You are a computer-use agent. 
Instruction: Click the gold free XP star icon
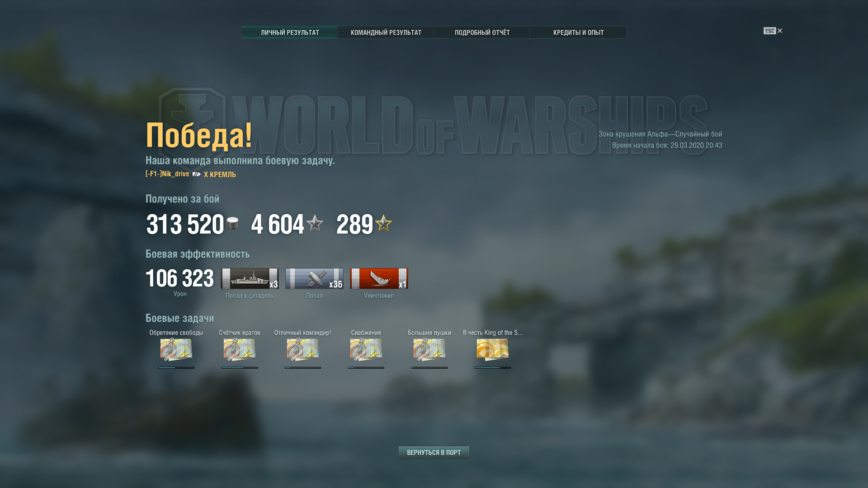[383, 223]
